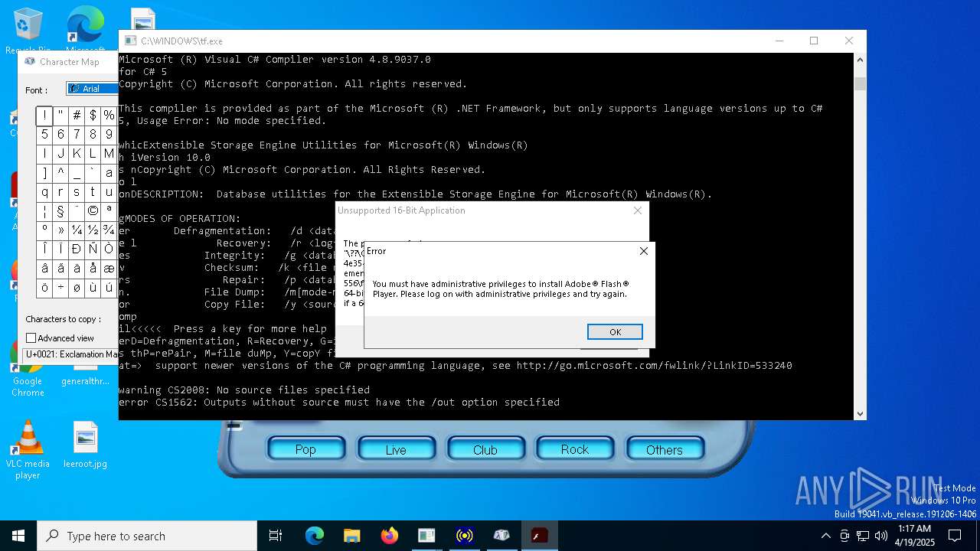The width and height of the screenshot is (980, 551).
Task: Open the volume tray icon
Action: click(881, 536)
